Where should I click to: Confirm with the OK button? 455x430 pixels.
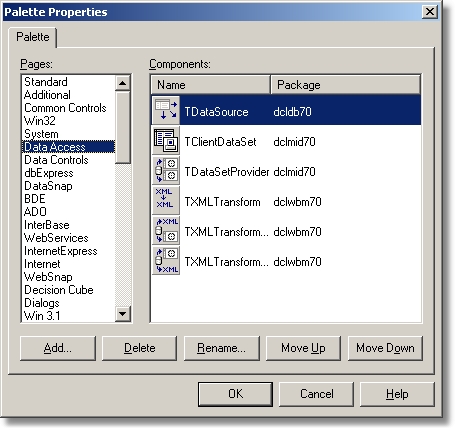pyautogui.click(x=235, y=394)
